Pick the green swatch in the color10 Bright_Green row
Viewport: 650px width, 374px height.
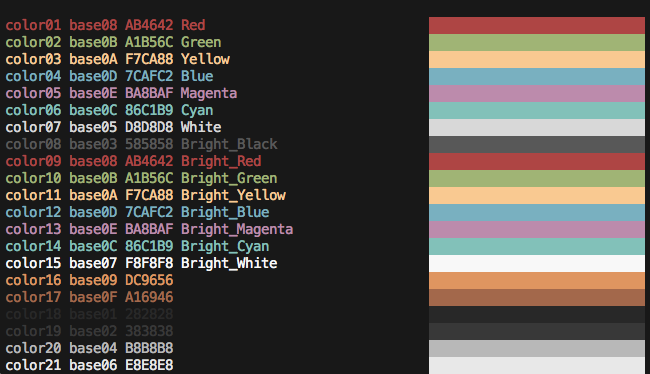coord(537,178)
